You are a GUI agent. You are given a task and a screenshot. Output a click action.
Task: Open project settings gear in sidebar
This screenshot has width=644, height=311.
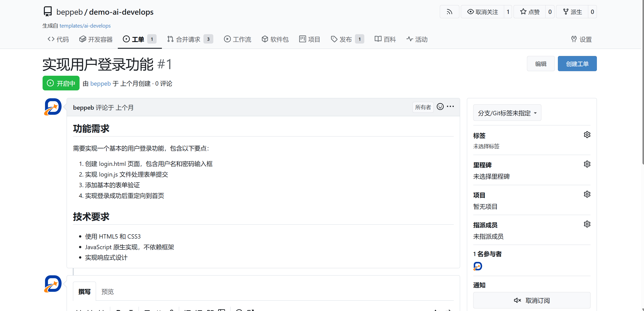coord(587,194)
